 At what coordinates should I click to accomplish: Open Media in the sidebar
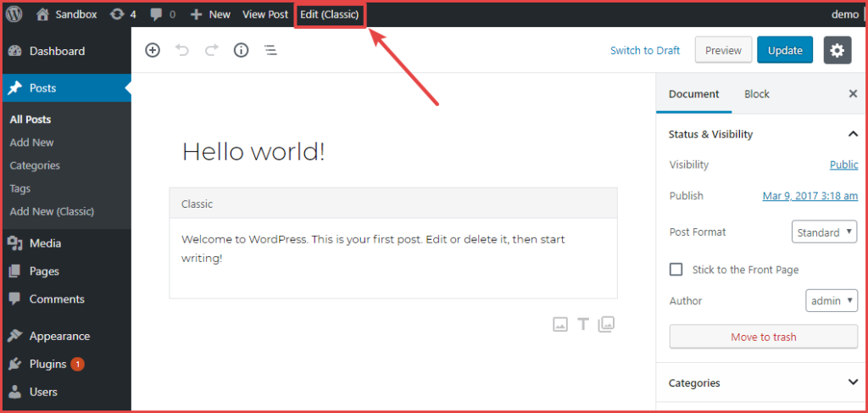point(66,243)
